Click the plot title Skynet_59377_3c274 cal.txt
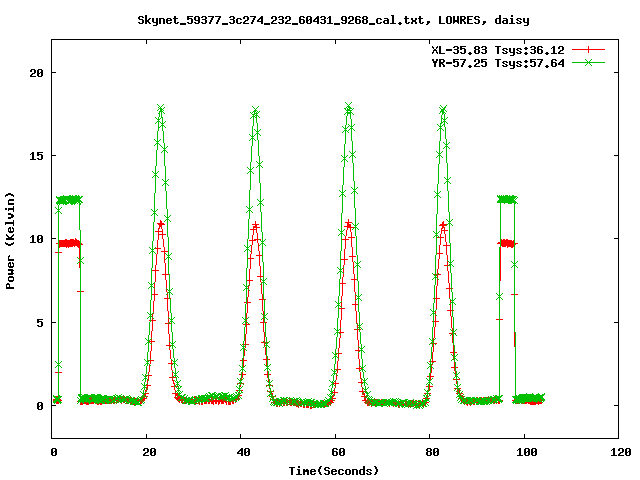Screen dimensions: 640x480 [x=333, y=20]
